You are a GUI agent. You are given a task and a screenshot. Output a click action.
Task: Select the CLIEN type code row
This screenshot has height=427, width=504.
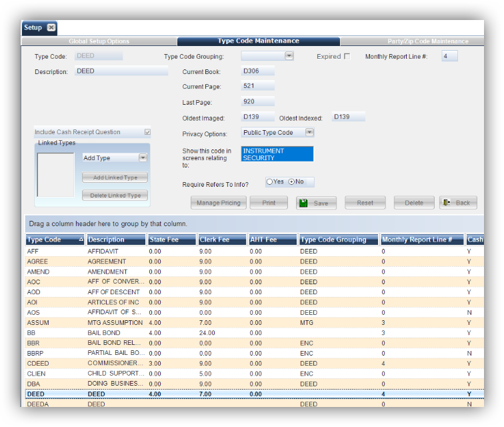(36, 374)
